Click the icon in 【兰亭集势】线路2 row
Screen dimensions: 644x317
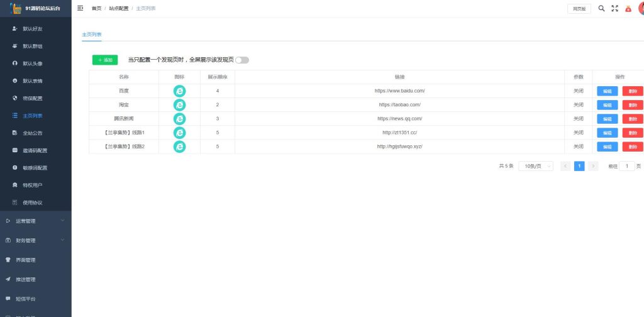[179, 147]
